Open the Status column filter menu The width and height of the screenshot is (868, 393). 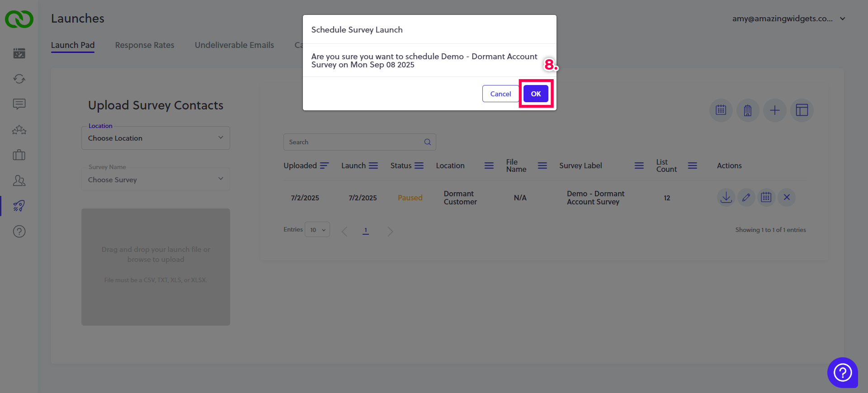click(419, 166)
